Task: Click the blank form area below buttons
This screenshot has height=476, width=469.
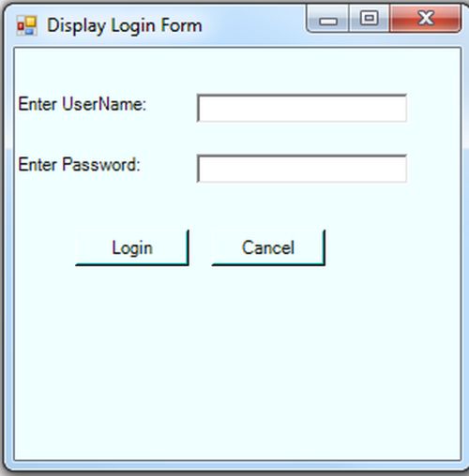Action: pos(237,363)
